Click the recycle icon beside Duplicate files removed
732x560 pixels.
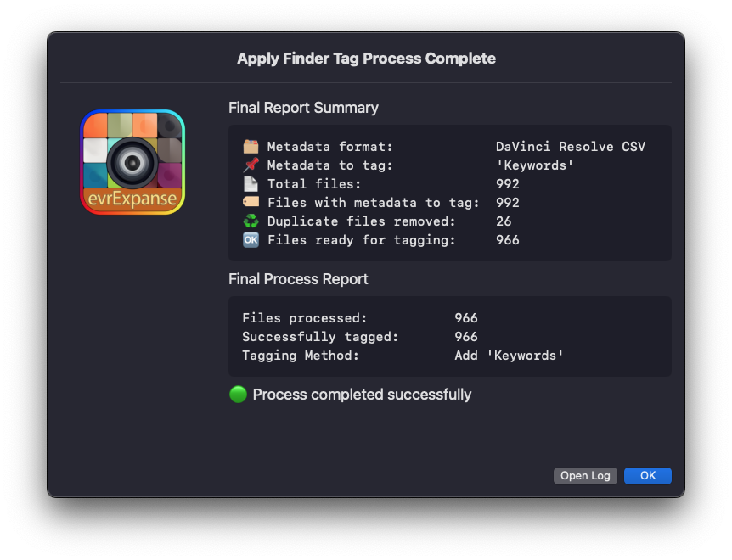tap(251, 221)
